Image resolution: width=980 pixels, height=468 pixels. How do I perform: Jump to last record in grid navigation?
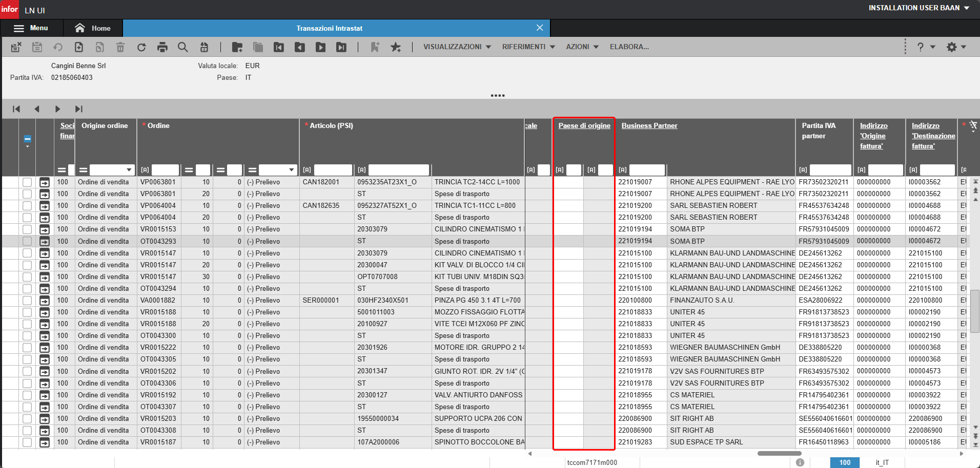tap(78, 109)
